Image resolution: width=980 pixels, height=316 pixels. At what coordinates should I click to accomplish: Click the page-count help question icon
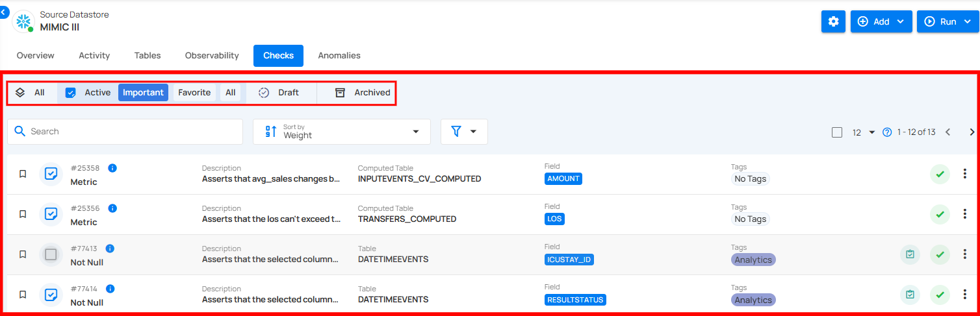(887, 132)
